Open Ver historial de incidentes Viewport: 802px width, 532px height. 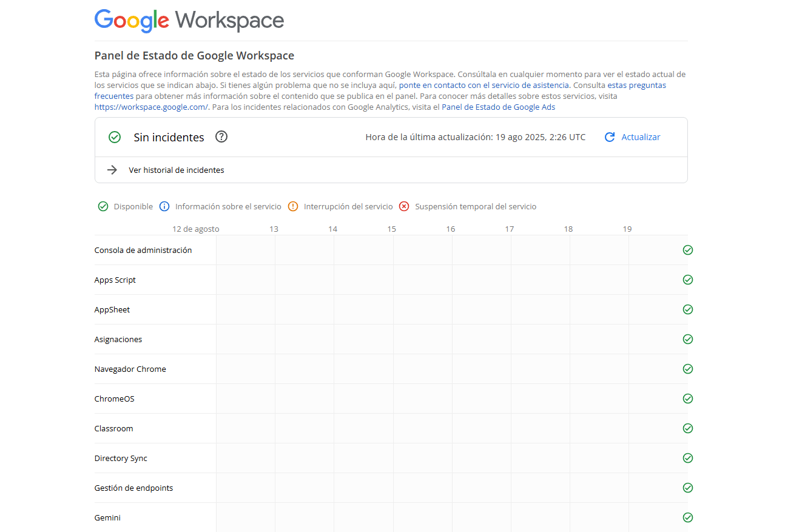pyautogui.click(x=177, y=170)
